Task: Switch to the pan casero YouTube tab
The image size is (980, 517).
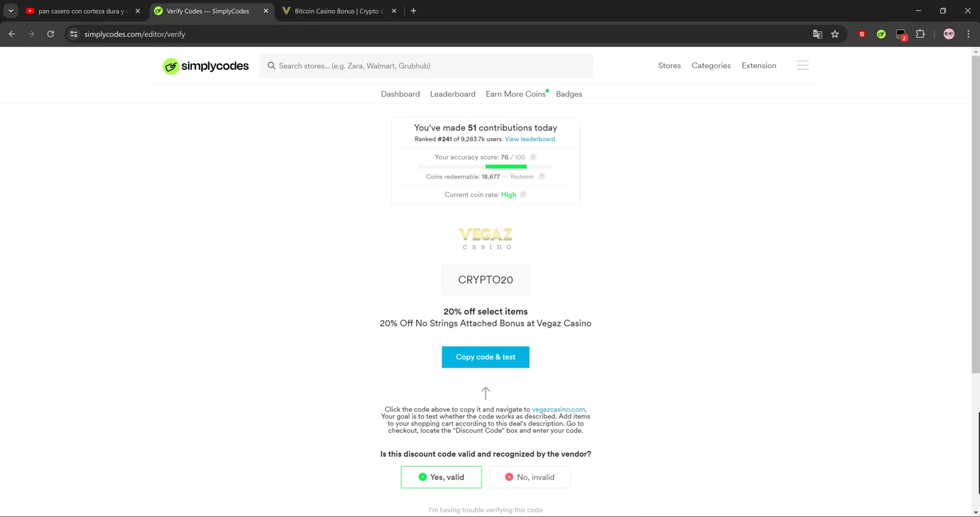Action: pos(82,11)
